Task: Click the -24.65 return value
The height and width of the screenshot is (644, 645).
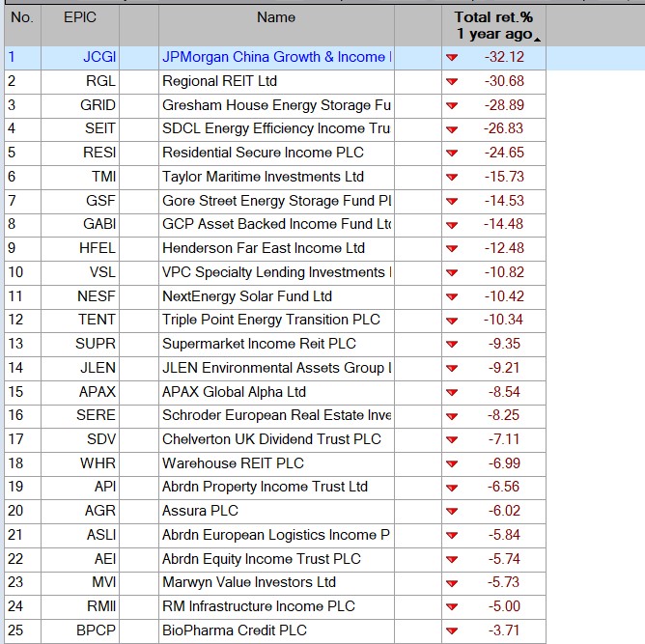Action: coord(504,153)
